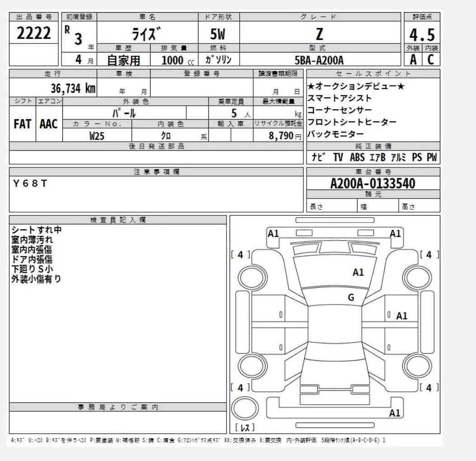The image size is (476, 461).
Task: Select the "[レス]" spare tire label
Action: pyautogui.click(x=245, y=428)
